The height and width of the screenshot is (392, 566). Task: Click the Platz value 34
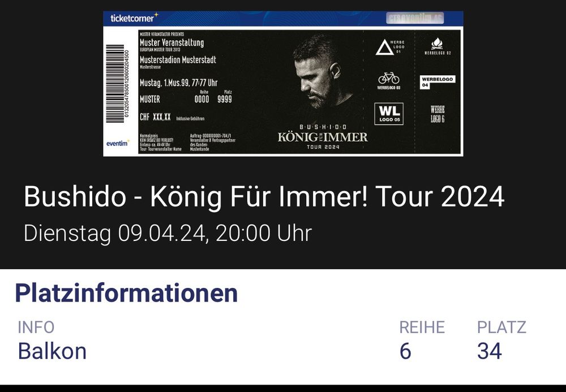[490, 351]
